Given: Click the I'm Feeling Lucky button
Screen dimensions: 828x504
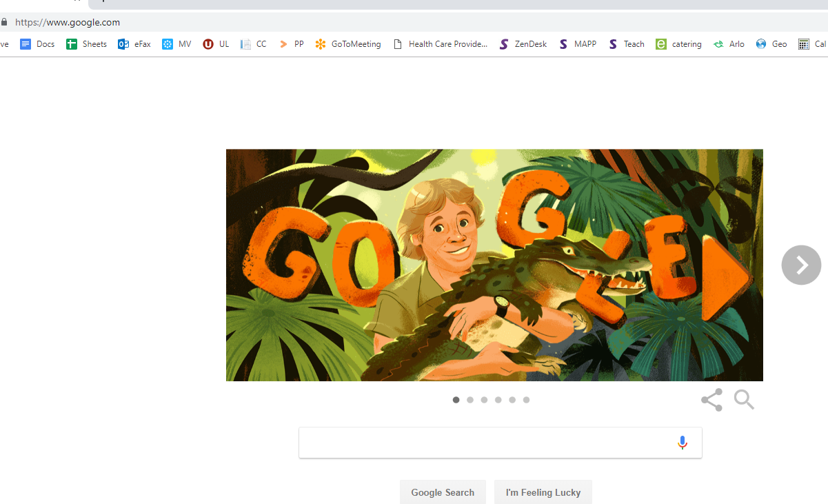Looking at the screenshot, I should (x=543, y=492).
